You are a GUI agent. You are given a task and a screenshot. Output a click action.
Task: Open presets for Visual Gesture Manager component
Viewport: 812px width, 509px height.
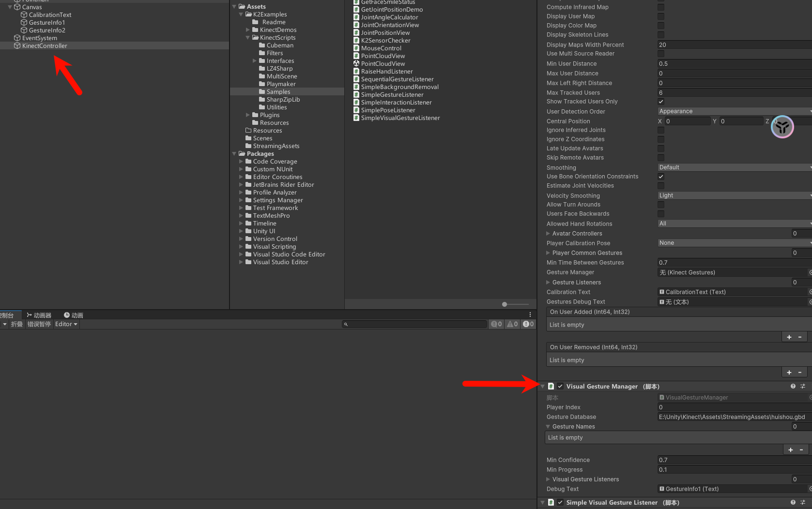pos(803,386)
